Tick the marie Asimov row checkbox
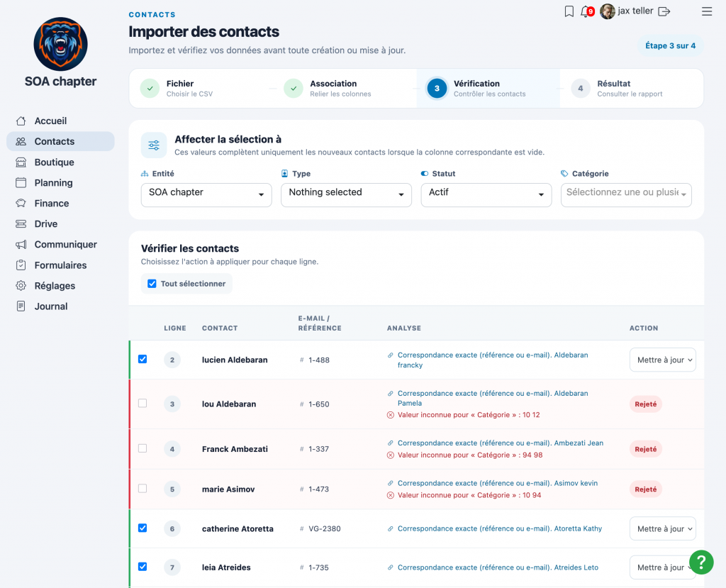This screenshot has width=726, height=588. pos(143,489)
